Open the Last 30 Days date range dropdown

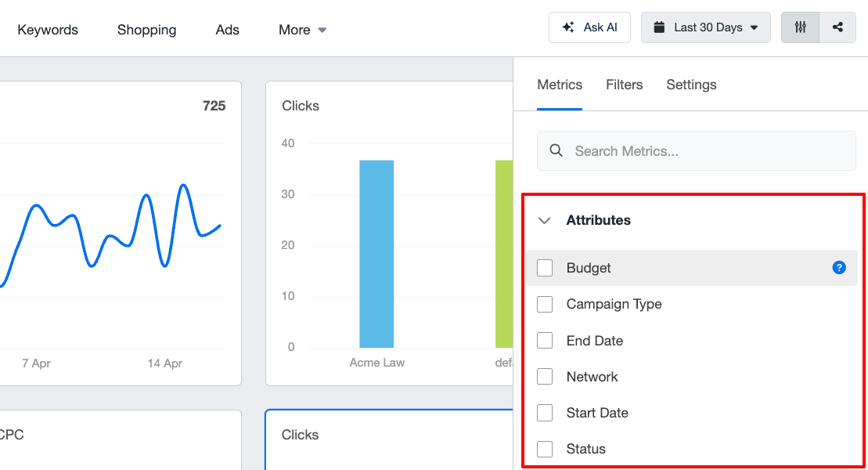pos(705,27)
